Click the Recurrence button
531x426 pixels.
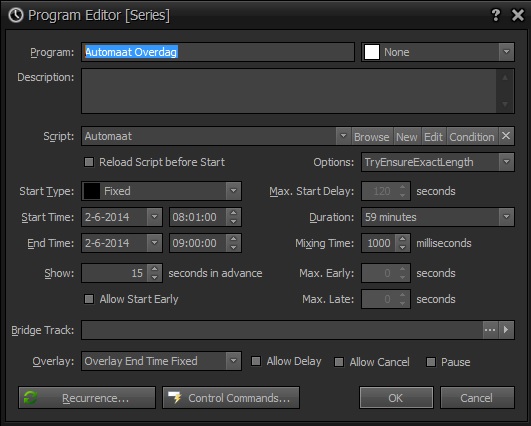click(x=87, y=398)
